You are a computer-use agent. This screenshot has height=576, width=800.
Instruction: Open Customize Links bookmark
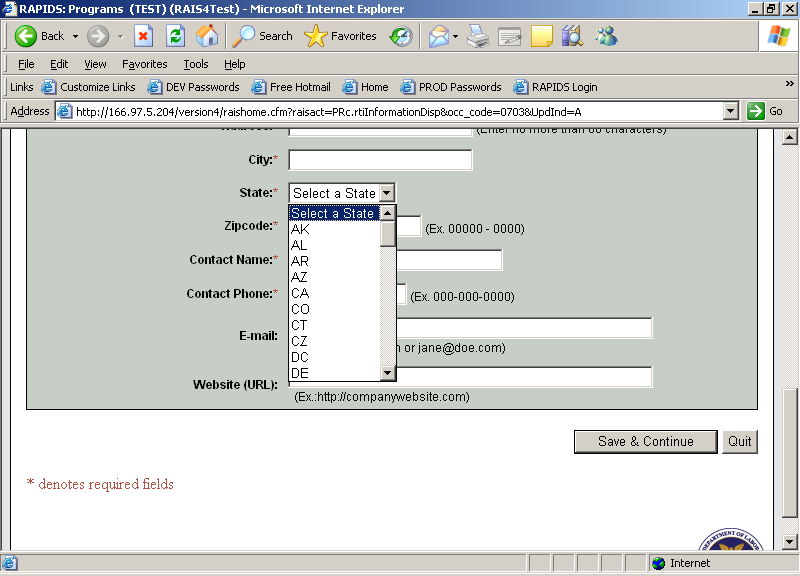click(89, 87)
